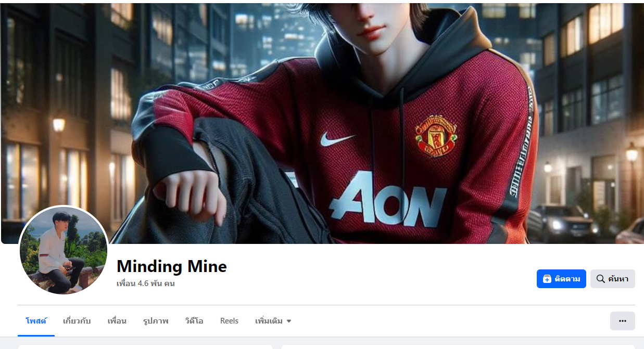The width and height of the screenshot is (644, 349).
Task: Open the three-dots more options menu
Action: (622, 321)
